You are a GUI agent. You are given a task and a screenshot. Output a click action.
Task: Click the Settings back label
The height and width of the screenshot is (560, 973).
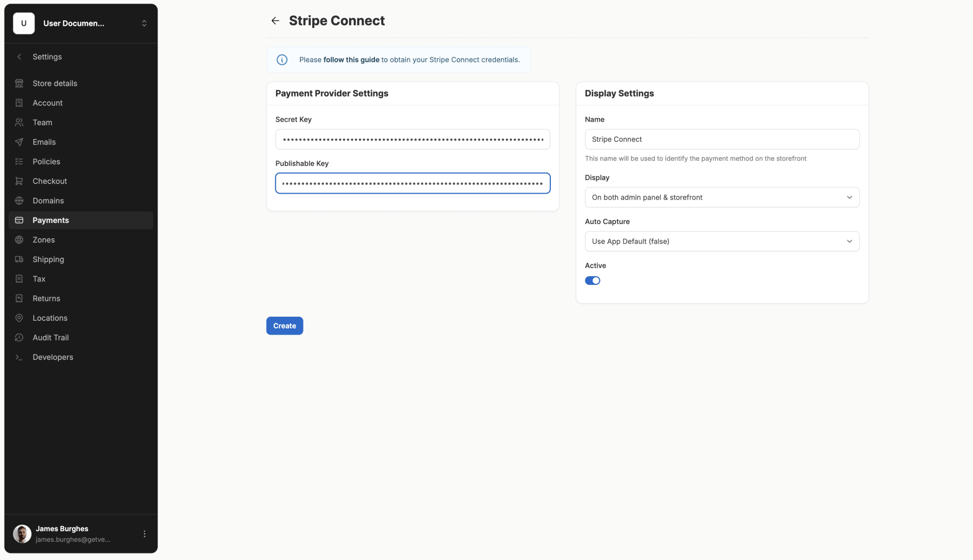(x=47, y=57)
